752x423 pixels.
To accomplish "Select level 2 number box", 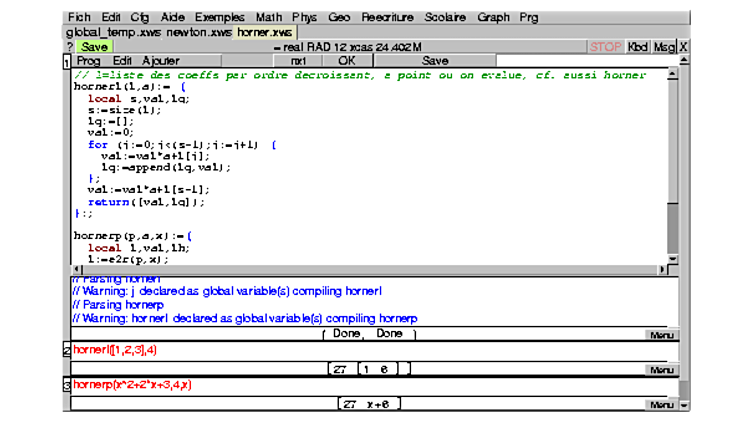I will pos(67,351).
